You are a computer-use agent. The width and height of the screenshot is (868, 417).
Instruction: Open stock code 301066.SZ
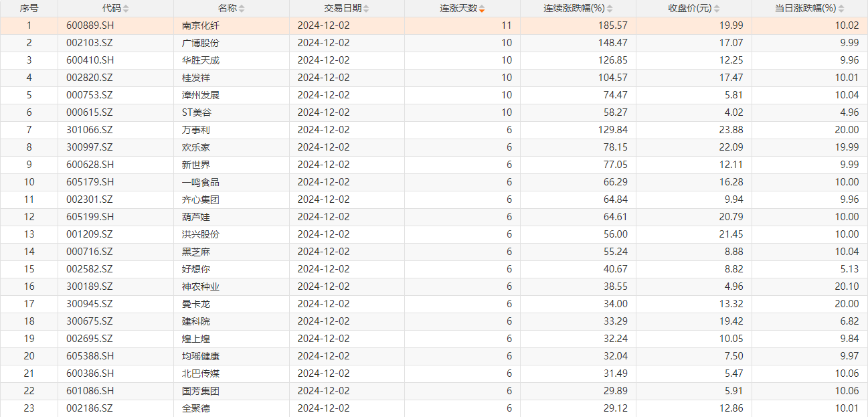pos(90,130)
